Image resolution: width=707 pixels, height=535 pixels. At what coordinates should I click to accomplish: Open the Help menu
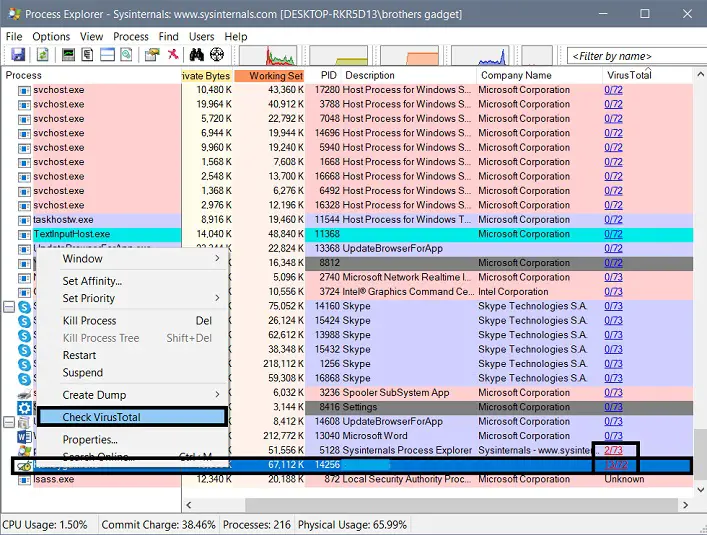tap(236, 37)
